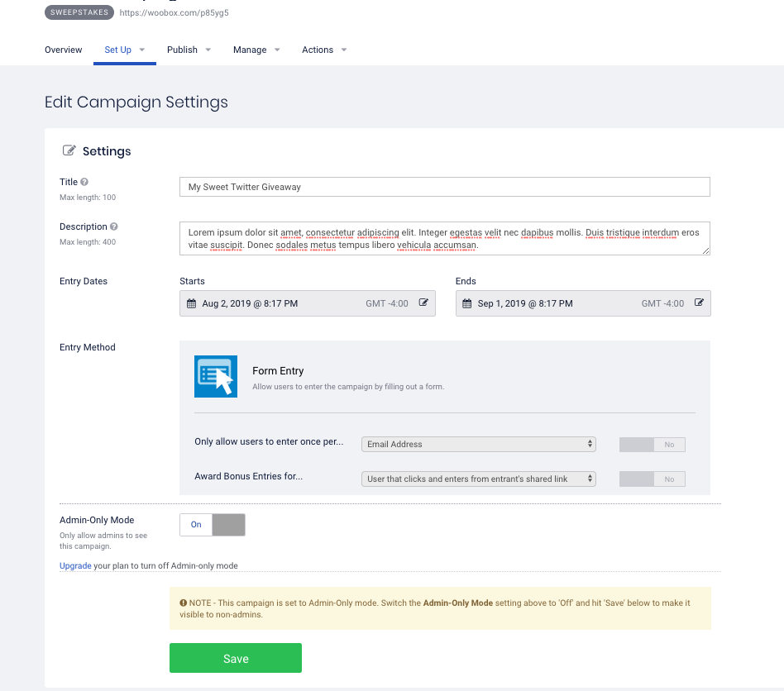Screen dimensions: 784x691
Task: Open the woobox.com/p85yg5 campaign URL
Action: pos(174,12)
